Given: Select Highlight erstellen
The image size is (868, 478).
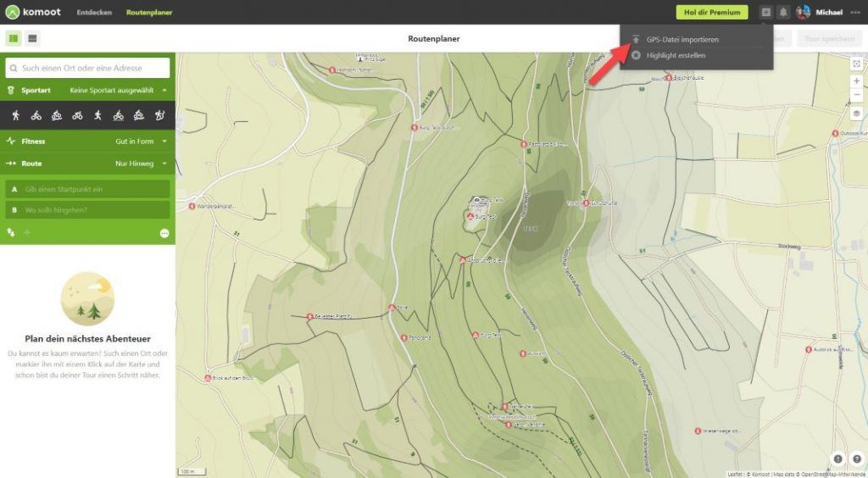Looking at the screenshot, I should (676, 55).
